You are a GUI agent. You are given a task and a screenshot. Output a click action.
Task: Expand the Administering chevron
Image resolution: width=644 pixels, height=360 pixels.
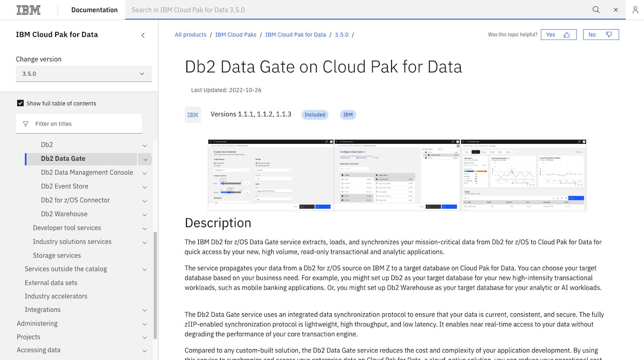click(x=145, y=324)
